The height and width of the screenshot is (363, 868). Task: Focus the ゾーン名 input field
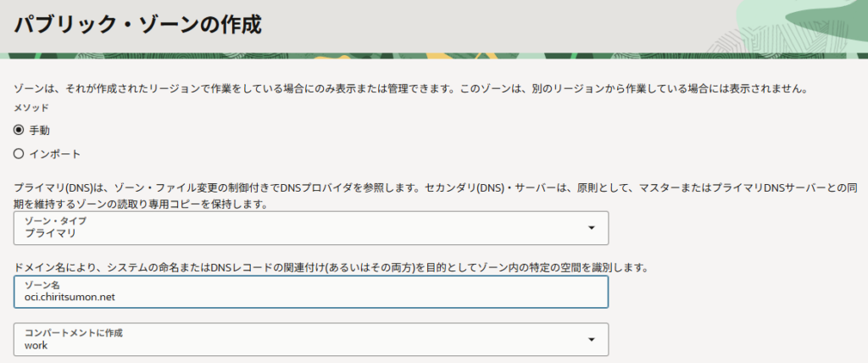[x=339, y=293]
